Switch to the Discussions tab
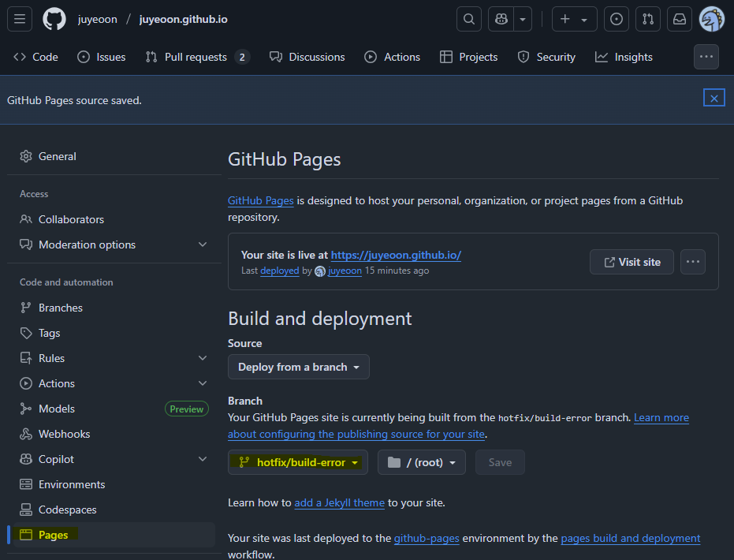Image resolution: width=734 pixels, height=560 pixels. pos(307,57)
